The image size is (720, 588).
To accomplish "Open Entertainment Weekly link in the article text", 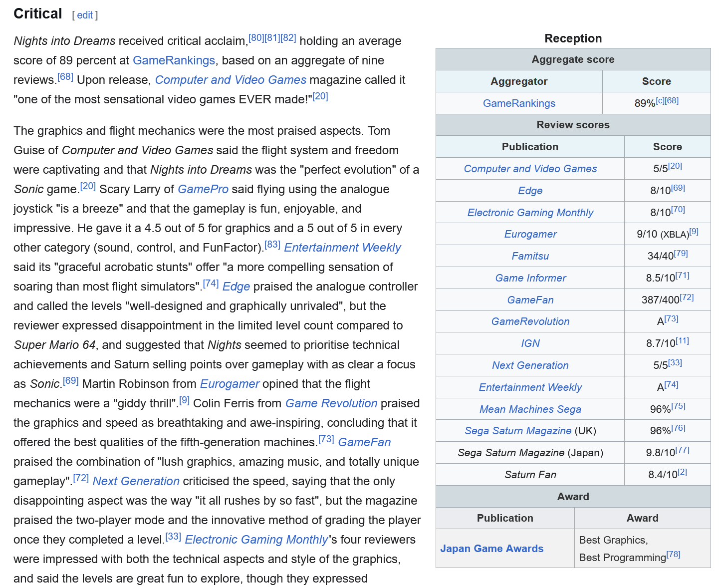I will pos(342,248).
